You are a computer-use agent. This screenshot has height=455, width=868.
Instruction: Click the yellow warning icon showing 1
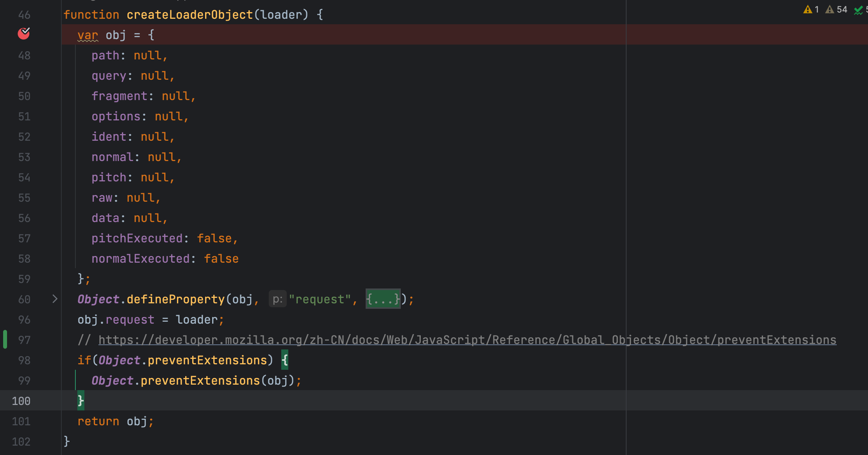click(807, 10)
